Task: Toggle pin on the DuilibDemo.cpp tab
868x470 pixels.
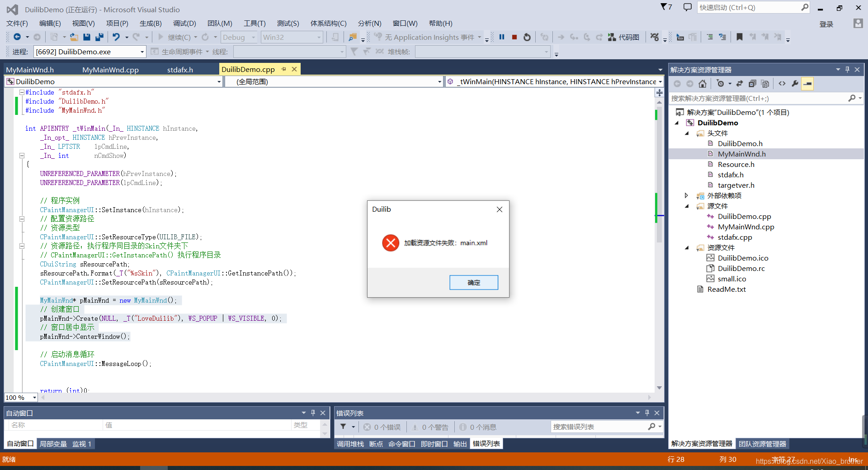Action: (284, 69)
